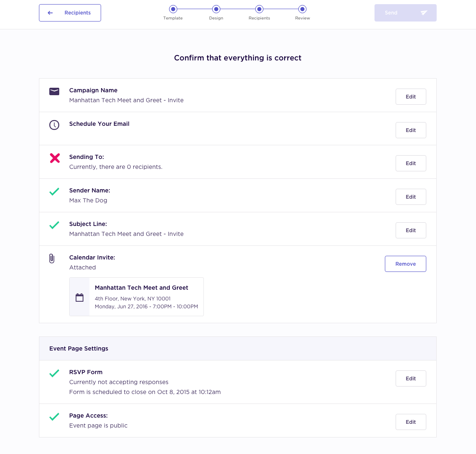Click the paper plane icon on Send
Screen dimensions: 476x454
click(424, 13)
